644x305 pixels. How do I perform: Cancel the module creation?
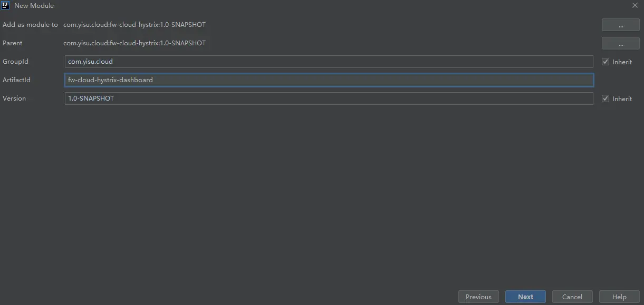572,297
